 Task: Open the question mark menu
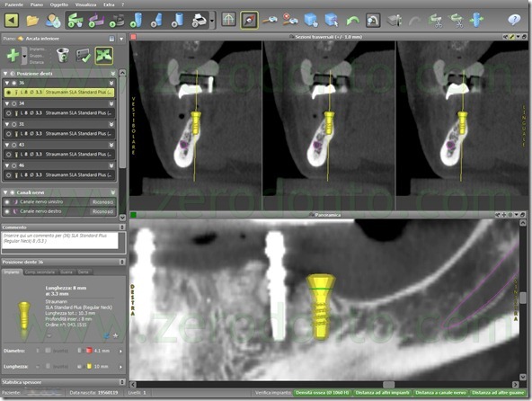(123, 4)
